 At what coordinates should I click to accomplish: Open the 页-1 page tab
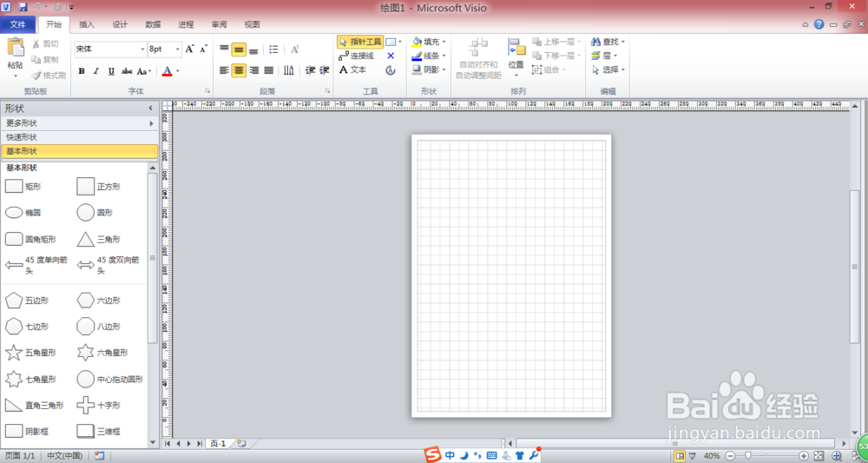pyautogui.click(x=218, y=444)
